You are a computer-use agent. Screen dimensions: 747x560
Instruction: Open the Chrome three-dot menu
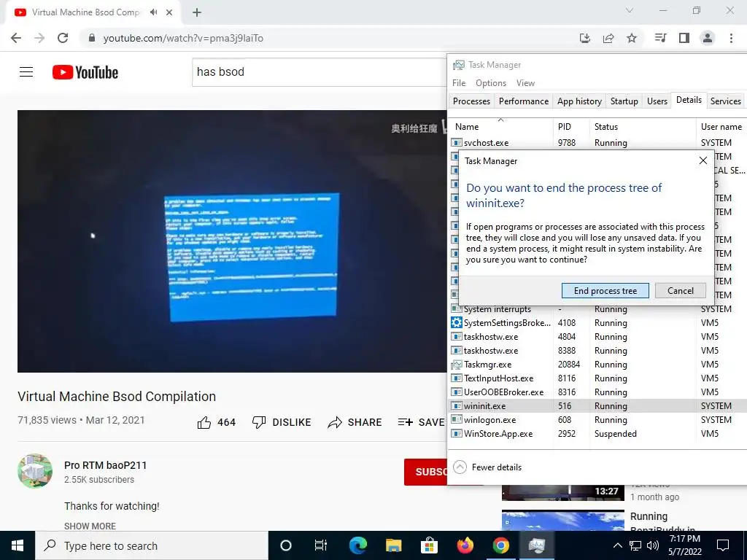coord(731,38)
